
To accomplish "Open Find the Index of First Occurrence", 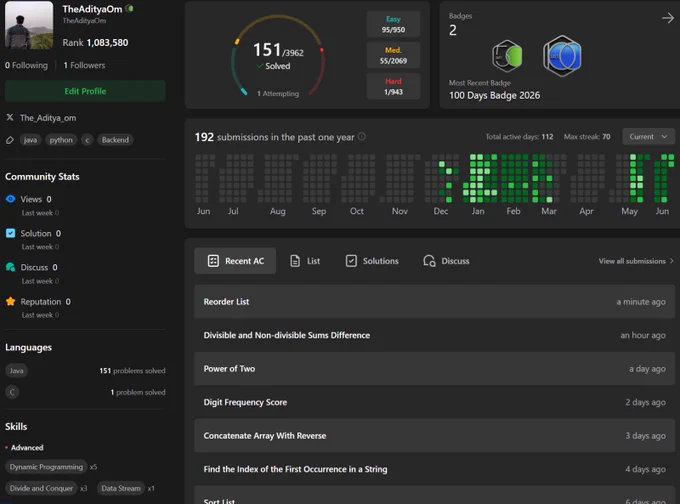I will (x=434, y=469).
